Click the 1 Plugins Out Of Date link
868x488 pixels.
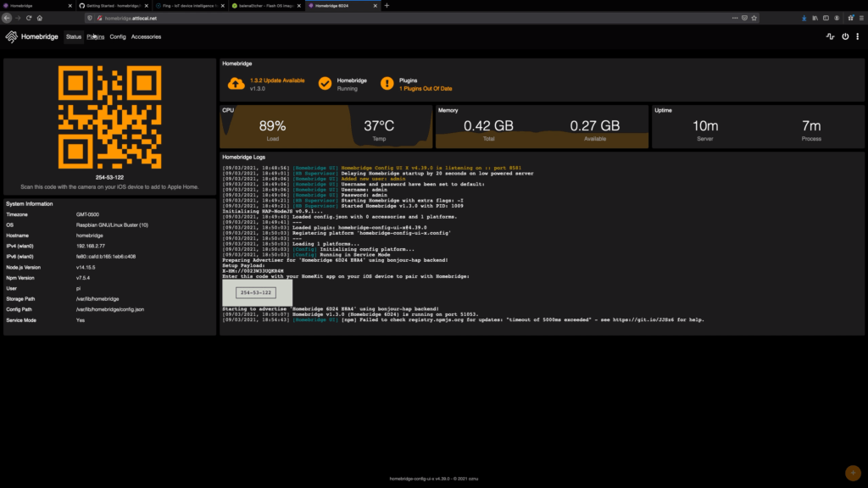[426, 88]
